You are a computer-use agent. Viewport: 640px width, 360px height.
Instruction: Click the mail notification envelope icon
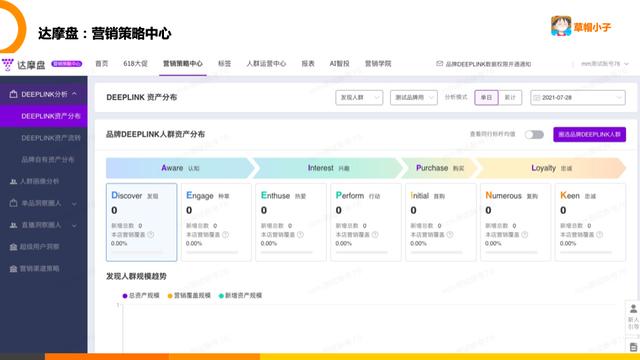(439, 64)
